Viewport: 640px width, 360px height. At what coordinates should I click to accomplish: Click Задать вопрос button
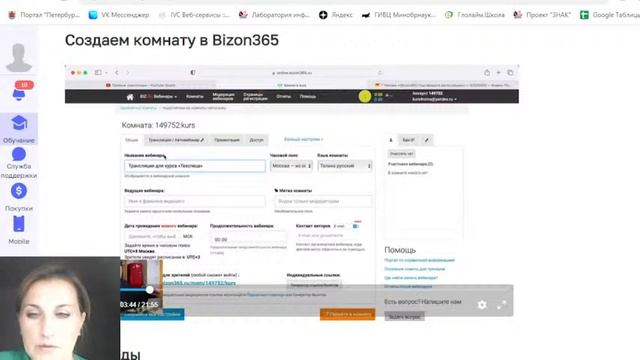pyautogui.click(x=404, y=316)
